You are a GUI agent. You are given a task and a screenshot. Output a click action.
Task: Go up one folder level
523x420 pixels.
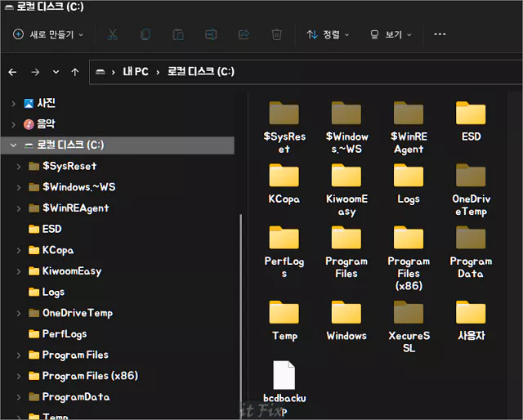click(75, 72)
